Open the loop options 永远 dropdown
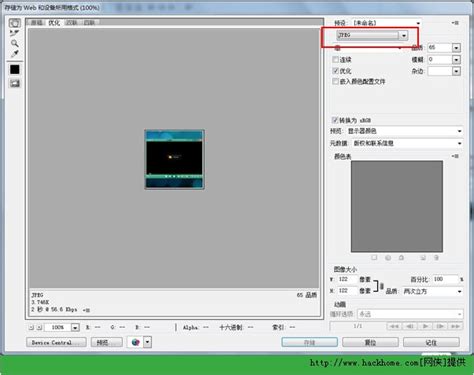 (410, 314)
